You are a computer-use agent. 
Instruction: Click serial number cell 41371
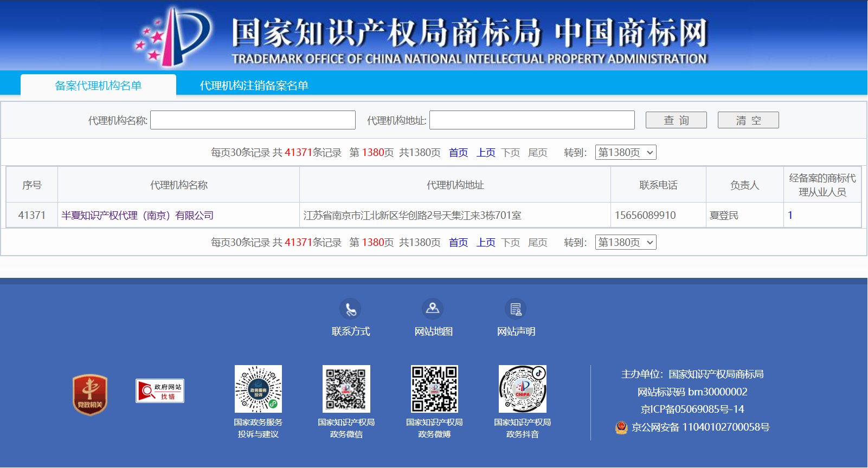[32, 216]
